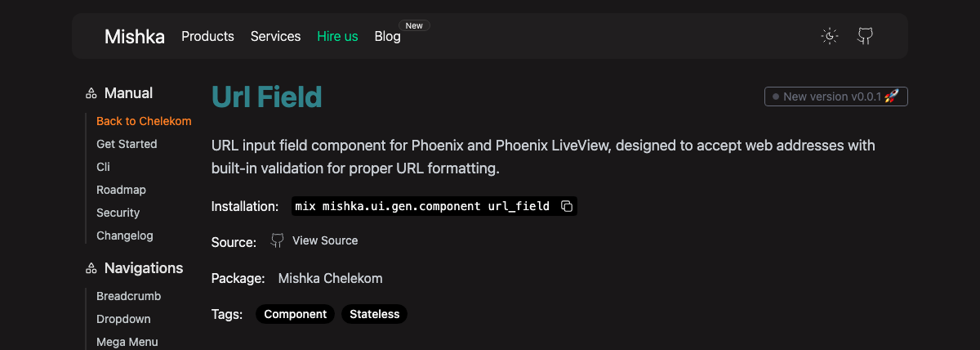Click the Manual section icon

point(91,94)
